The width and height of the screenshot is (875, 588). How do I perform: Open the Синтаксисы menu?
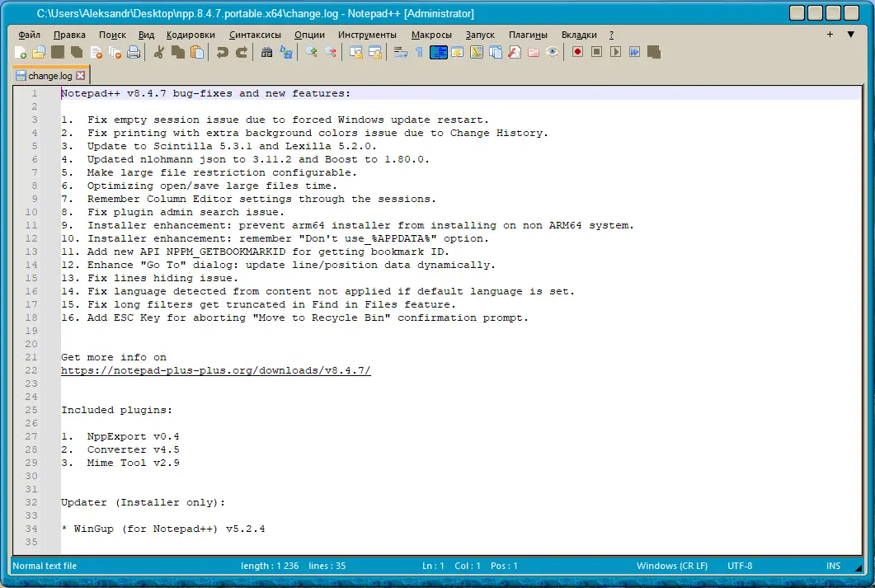[x=255, y=35]
